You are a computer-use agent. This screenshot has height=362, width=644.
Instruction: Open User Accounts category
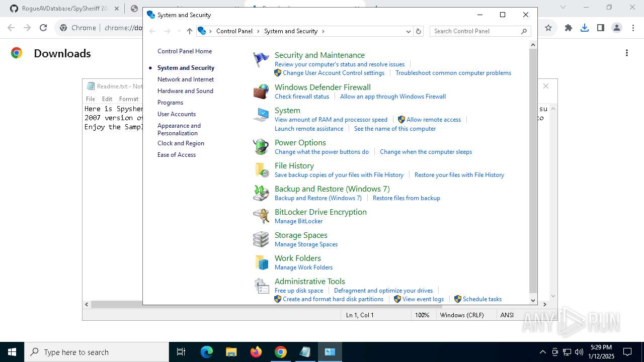(177, 114)
